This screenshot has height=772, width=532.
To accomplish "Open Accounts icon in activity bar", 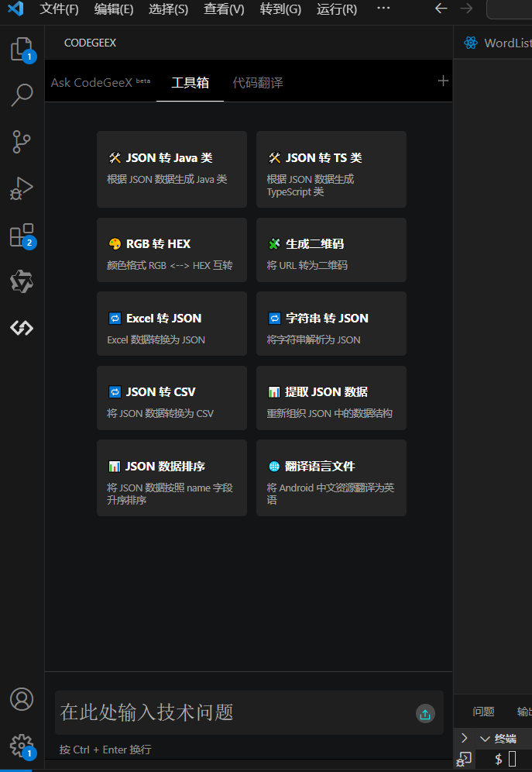I will point(22,698).
